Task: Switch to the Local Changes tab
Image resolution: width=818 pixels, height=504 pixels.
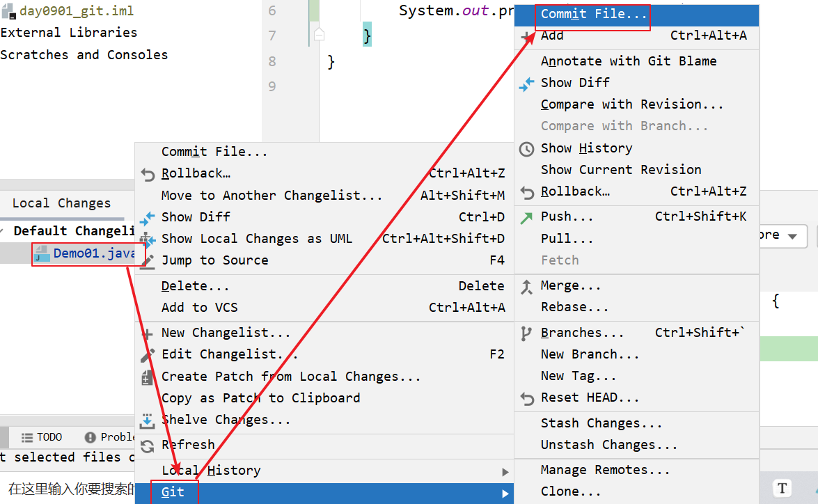Action: tap(61, 203)
